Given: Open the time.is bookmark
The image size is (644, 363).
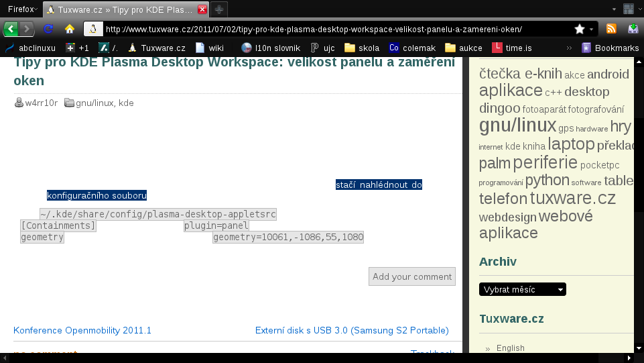Looking at the screenshot, I should click(x=512, y=48).
